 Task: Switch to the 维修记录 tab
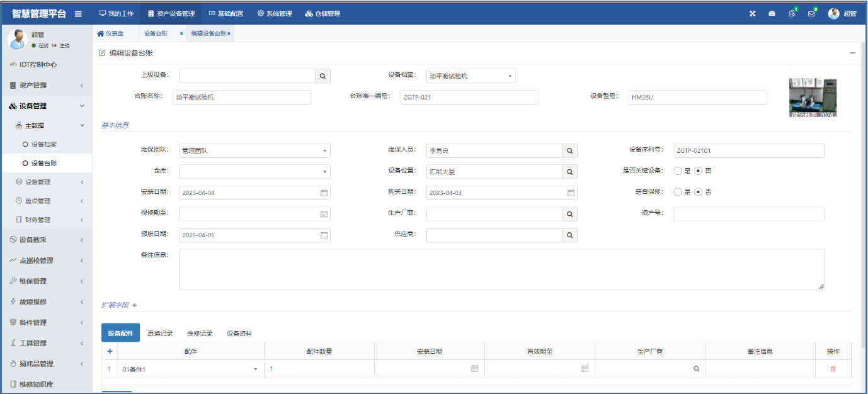tap(199, 334)
